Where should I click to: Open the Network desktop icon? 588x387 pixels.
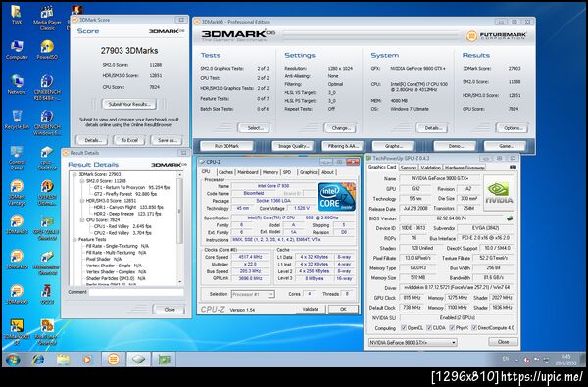17,84
